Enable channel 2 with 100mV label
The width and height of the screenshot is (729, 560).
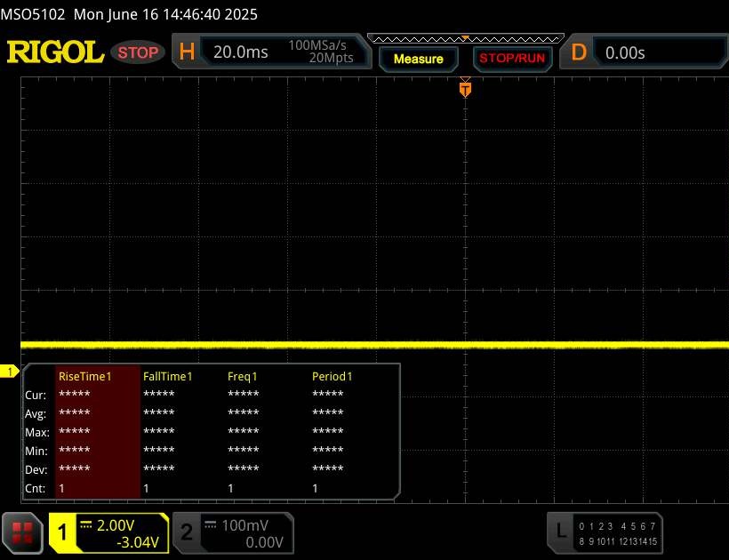(x=229, y=532)
